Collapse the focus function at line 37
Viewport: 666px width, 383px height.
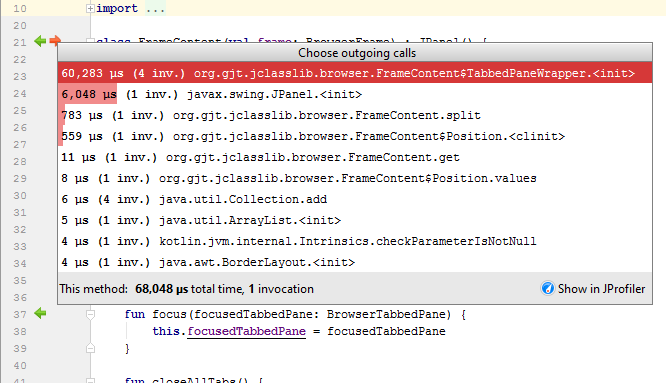(x=90, y=314)
